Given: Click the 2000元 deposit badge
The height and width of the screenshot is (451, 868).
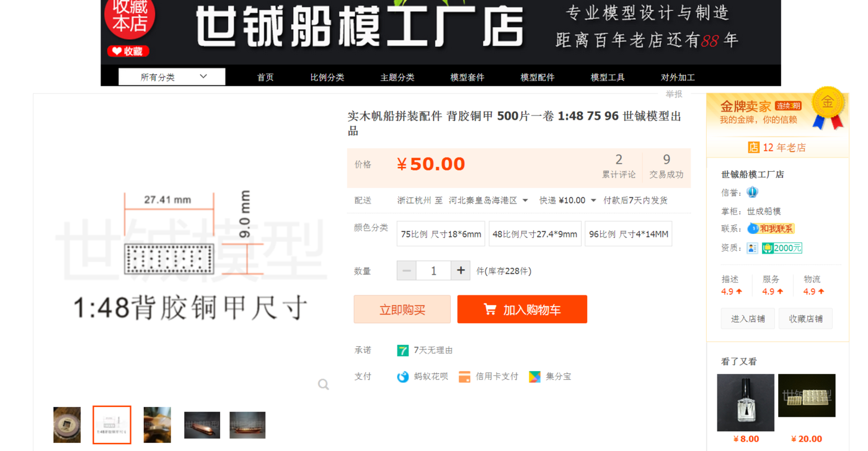Looking at the screenshot, I should point(782,248).
